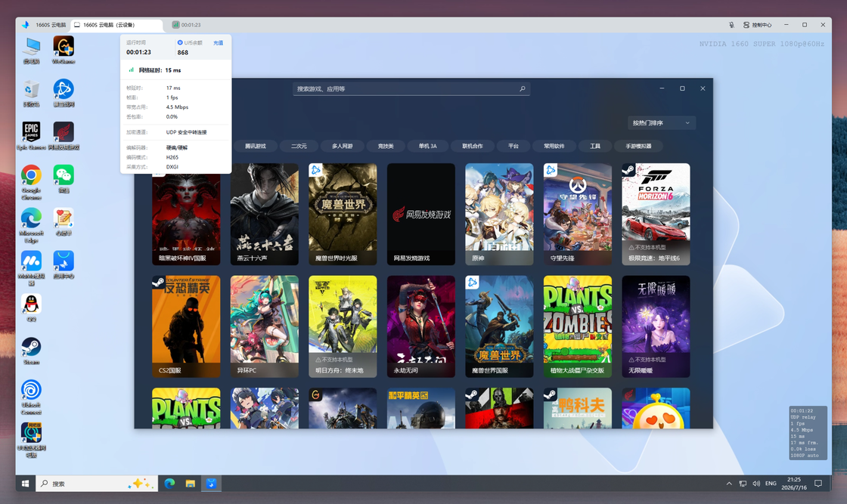Open the Forza Horizon 6 game card
This screenshot has width=847, height=504.
point(656,215)
